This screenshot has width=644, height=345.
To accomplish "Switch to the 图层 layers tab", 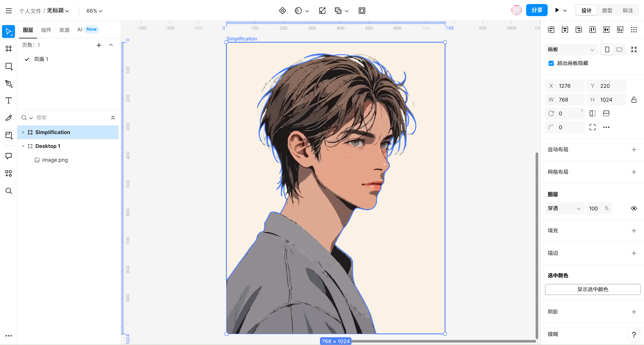I will [28, 30].
